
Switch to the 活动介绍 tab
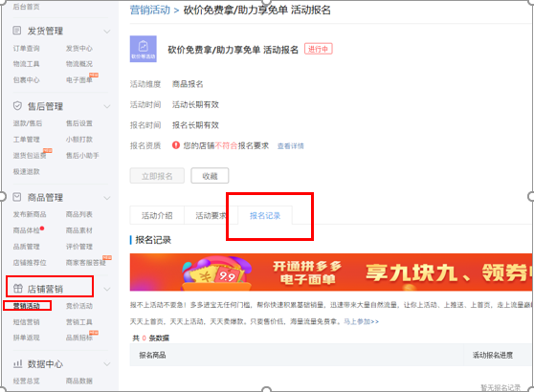[157, 215]
